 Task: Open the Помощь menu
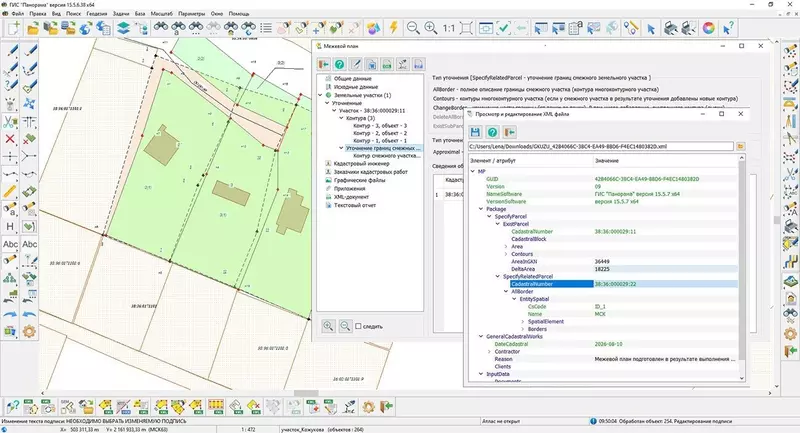pyautogui.click(x=239, y=14)
